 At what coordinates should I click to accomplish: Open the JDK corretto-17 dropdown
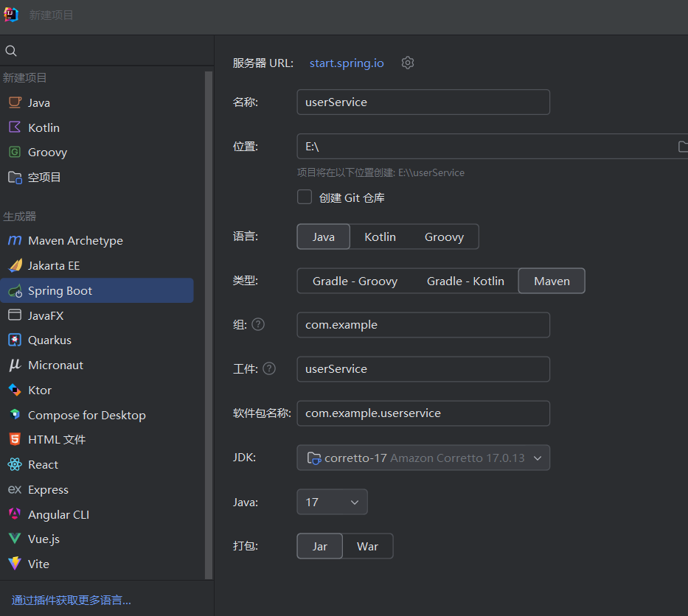click(x=423, y=458)
